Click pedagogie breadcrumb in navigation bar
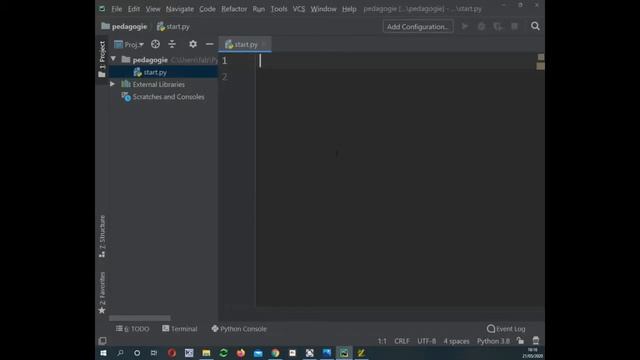 (x=124, y=27)
